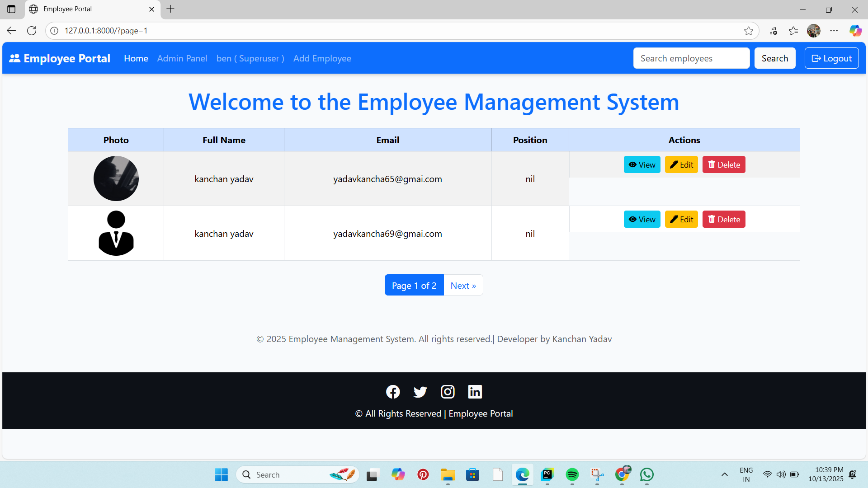Click inside the Search employees field
The height and width of the screenshot is (488, 868).
691,58
